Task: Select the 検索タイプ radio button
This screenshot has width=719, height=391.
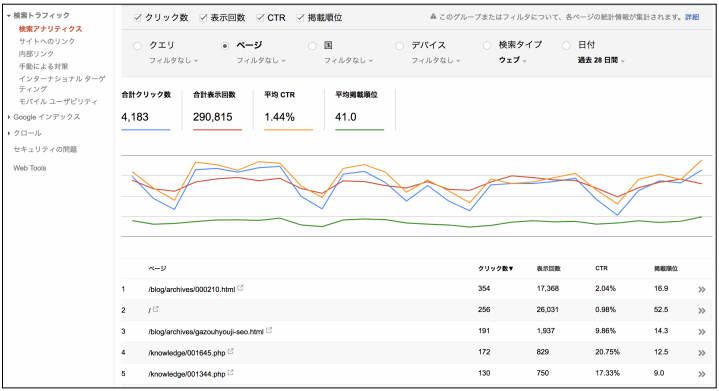Action: coord(487,46)
